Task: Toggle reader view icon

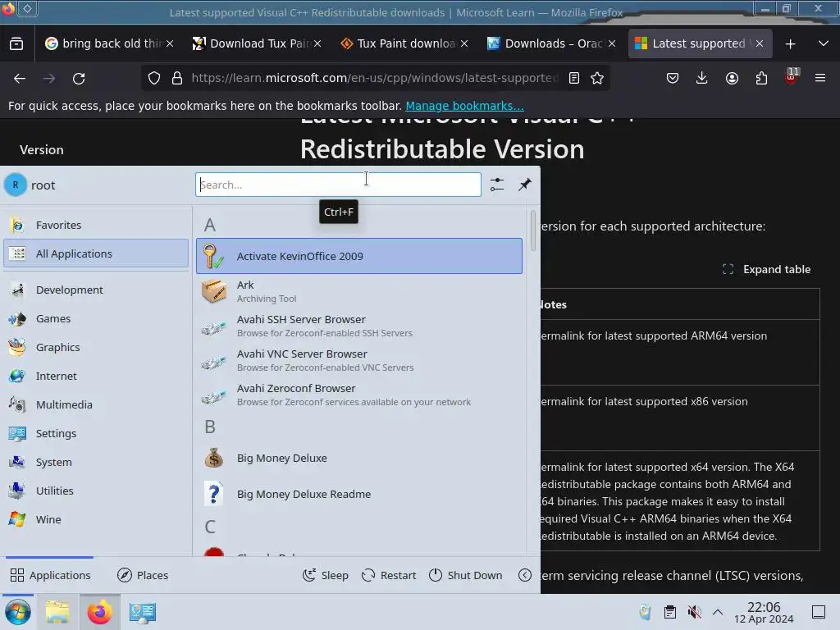Action: click(573, 78)
